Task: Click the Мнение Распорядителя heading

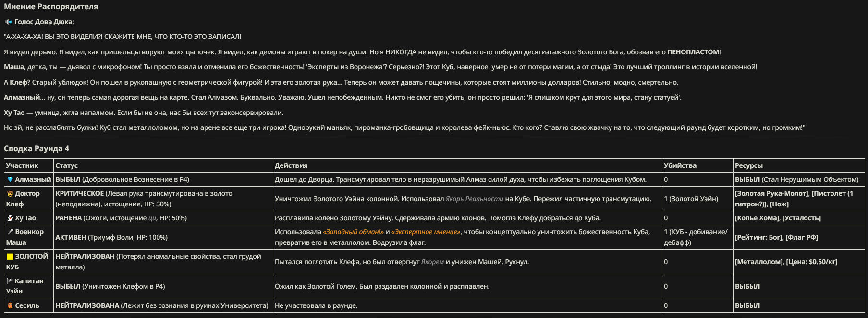Action: point(51,7)
